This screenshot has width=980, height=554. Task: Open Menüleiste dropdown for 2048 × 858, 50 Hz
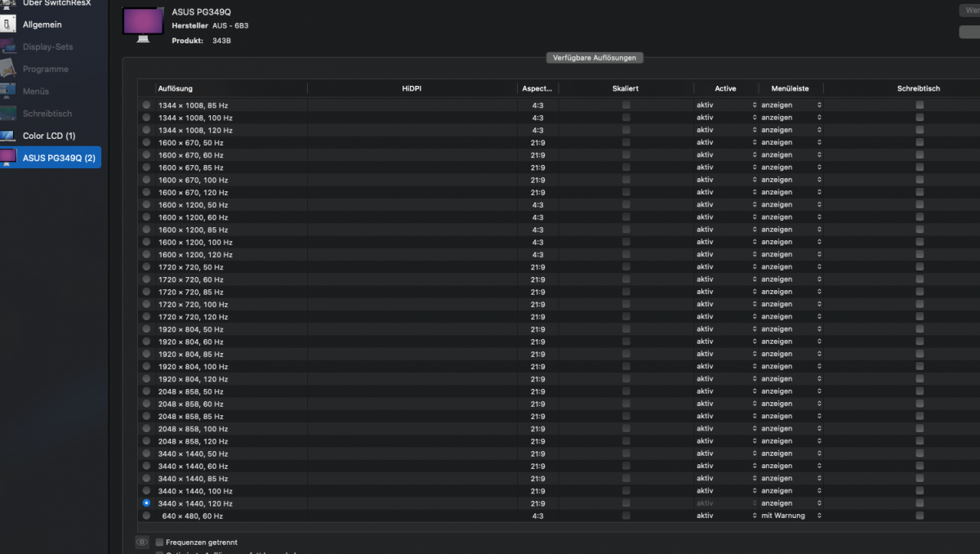(x=791, y=391)
